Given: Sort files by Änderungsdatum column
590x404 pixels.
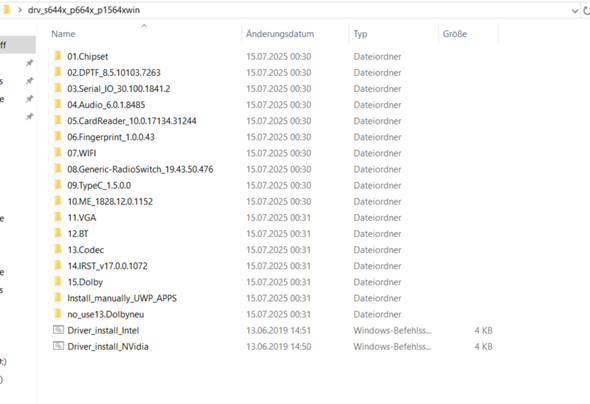Looking at the screenshot, I should pyautogui.click(x=280, y=34).
